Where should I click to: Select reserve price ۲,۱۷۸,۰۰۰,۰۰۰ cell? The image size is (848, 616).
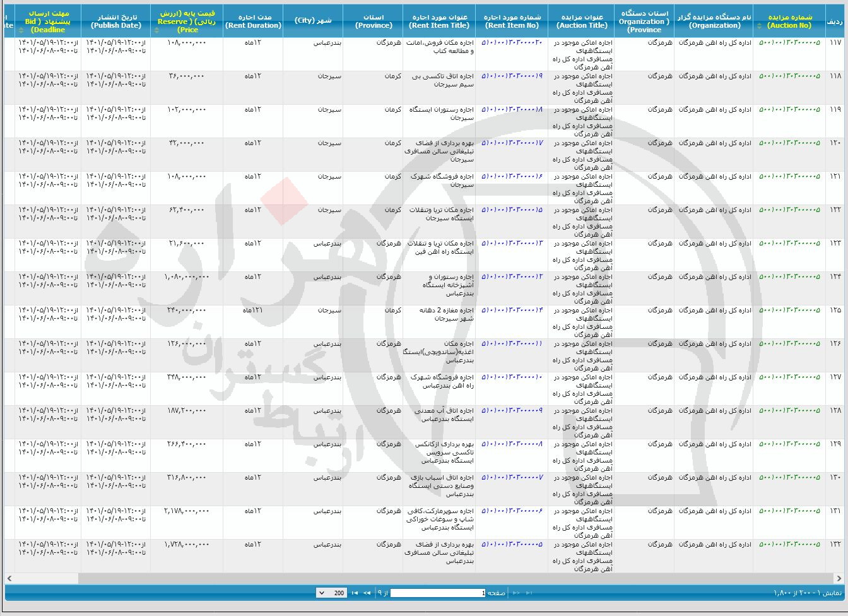187,523
